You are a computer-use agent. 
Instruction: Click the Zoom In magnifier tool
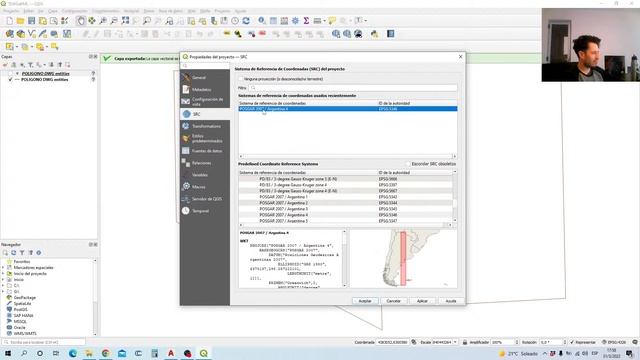tap(103, 20)
